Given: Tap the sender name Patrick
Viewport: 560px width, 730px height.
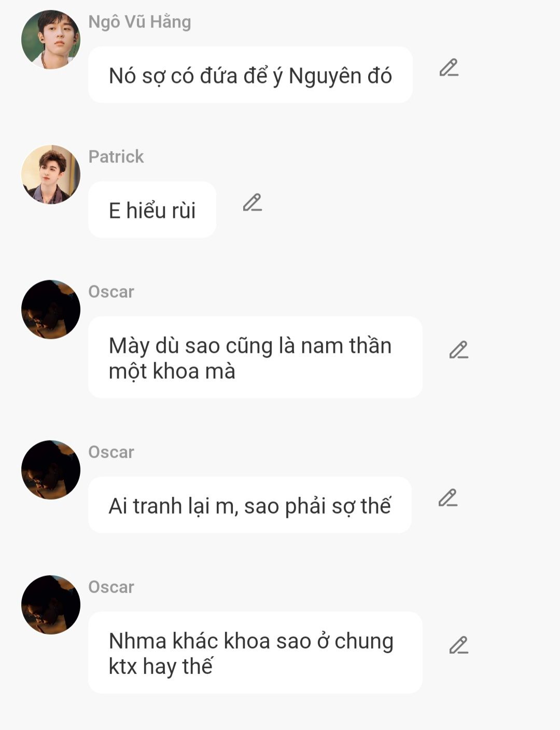Looking at the screenshot, I should tap(116, 157).
